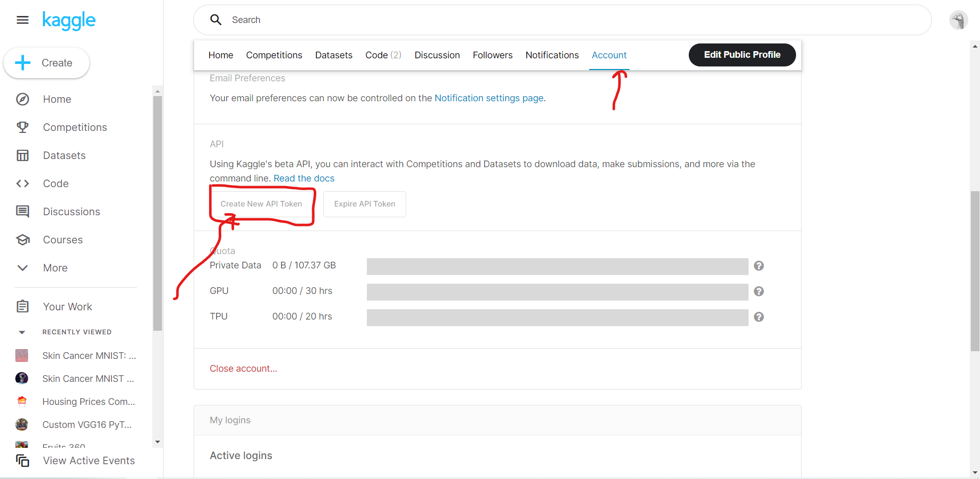
Task: Click the Private Data usage bar
Action: coord(557,266)
